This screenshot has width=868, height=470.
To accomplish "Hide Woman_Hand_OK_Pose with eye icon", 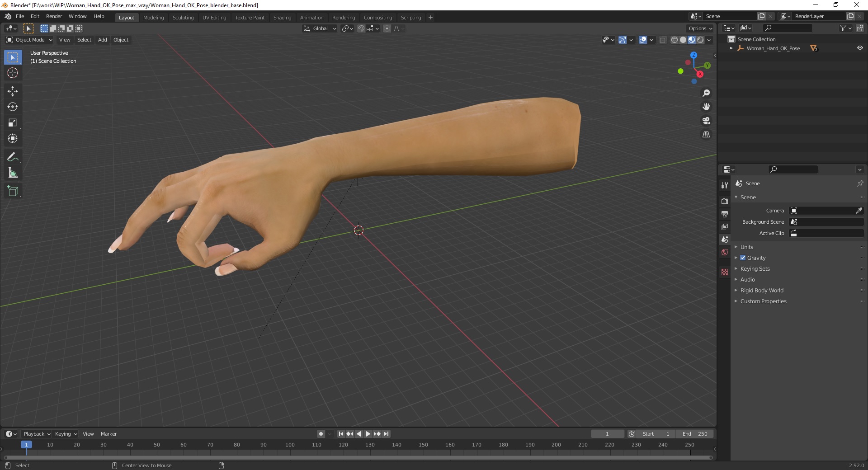I will (x=860, y=48).
